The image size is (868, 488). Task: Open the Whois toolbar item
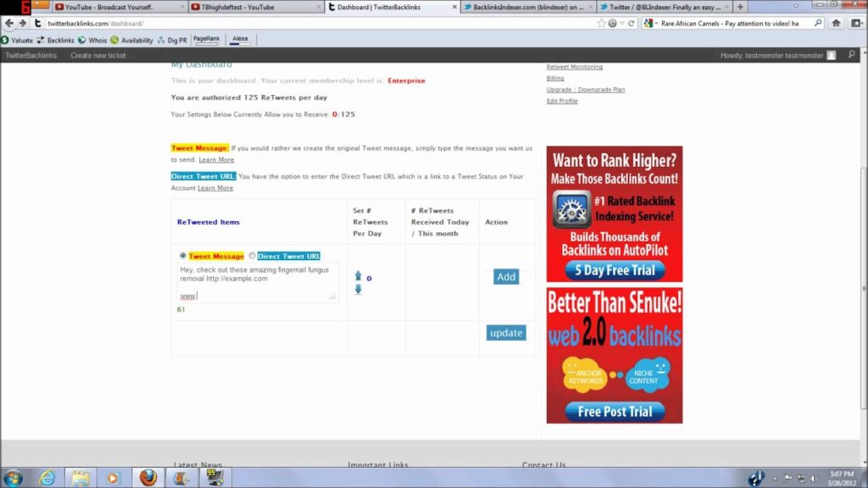coord(92,41)
